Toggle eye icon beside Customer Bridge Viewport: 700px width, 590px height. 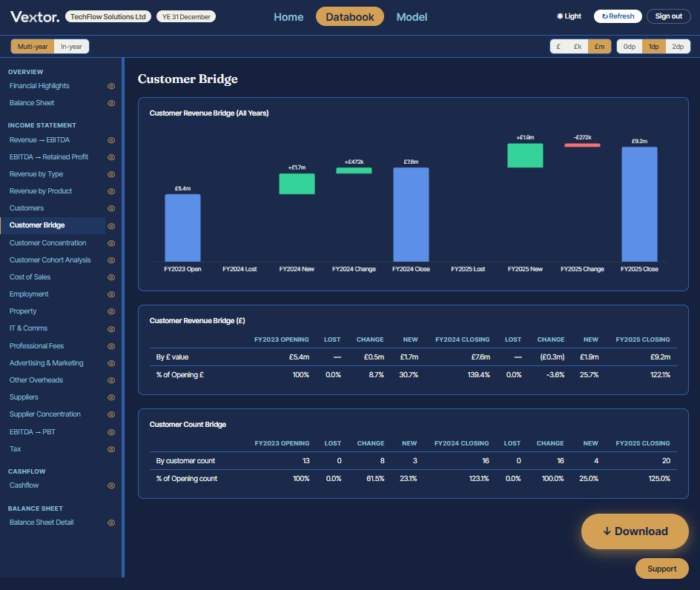(x=112, y=226)
